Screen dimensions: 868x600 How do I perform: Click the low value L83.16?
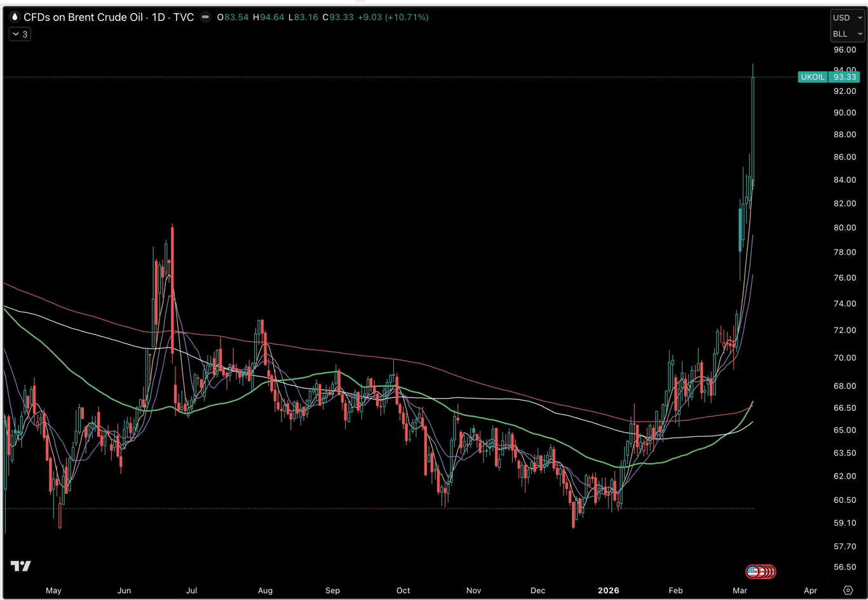click(x=303, y=17)
